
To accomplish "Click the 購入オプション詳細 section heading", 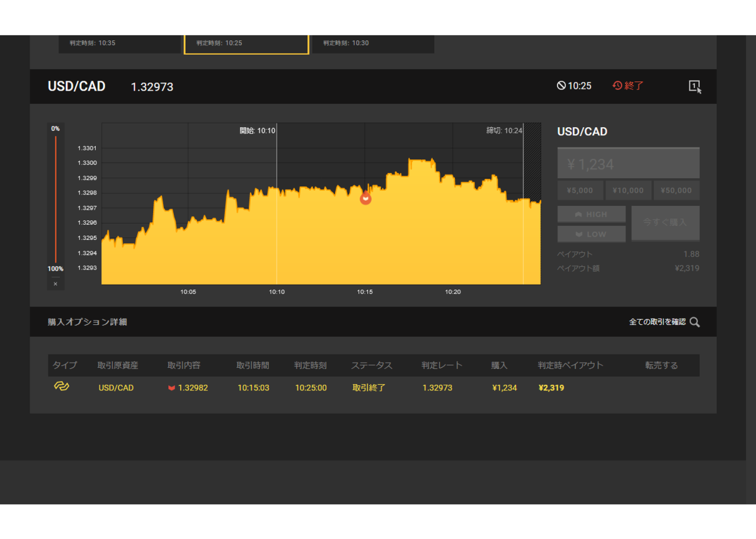I will [88, 322].
